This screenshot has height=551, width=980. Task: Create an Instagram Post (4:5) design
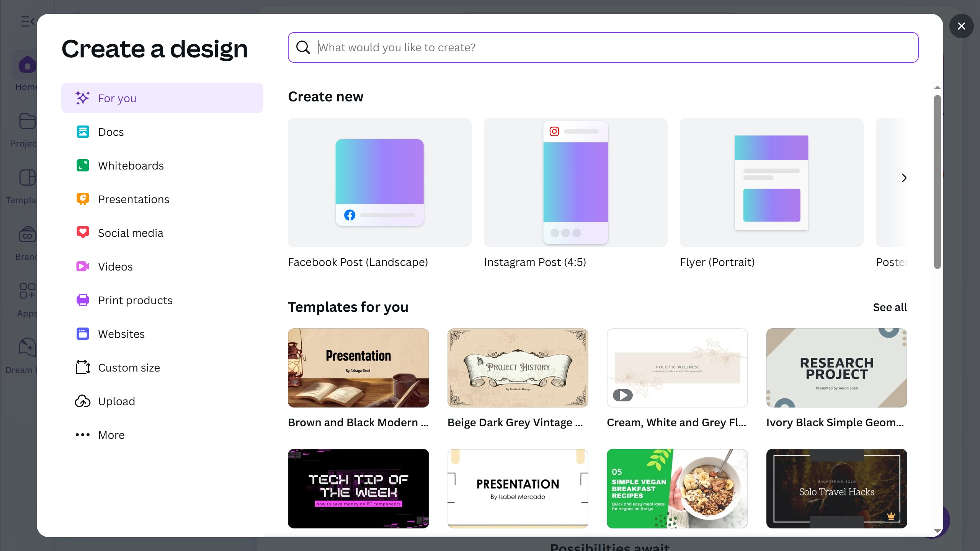tap(575, 183)
